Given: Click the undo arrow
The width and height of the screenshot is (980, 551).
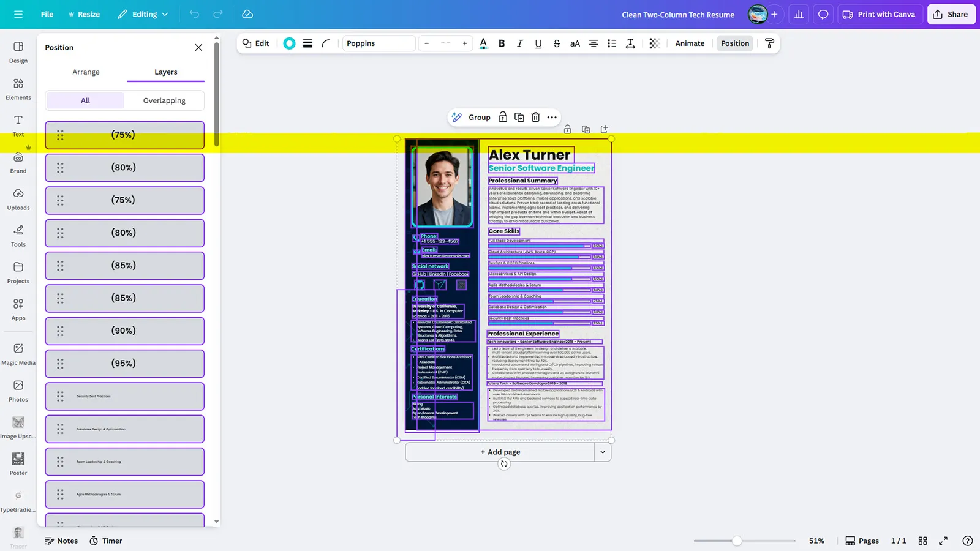Looking at the screenshot, I should click(x=194, y=14).
